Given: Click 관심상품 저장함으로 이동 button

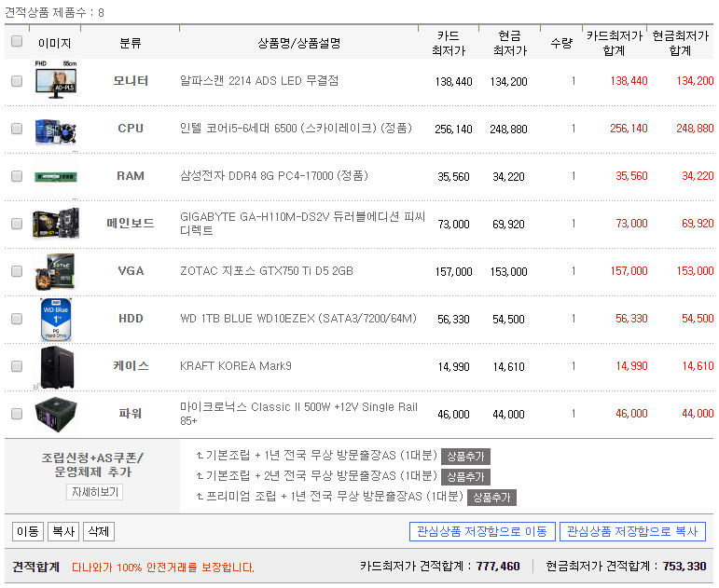Looking at the screenshot, I should pos(482,532).
